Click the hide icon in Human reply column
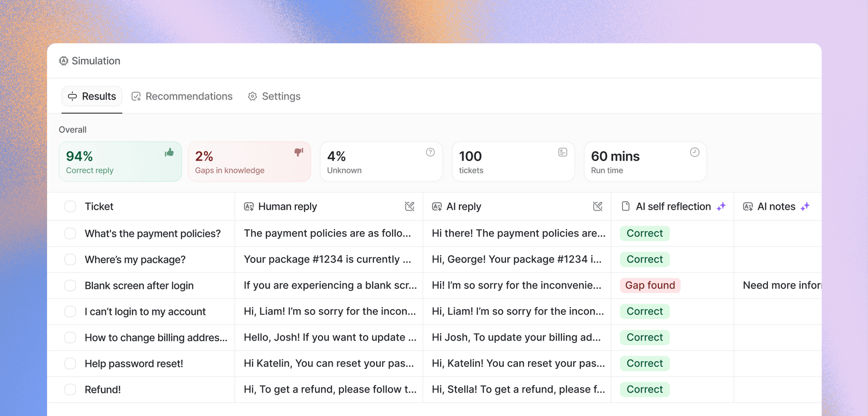Image resolution: width=868 pixels, height=416 pixels. (x=410, y=206)
